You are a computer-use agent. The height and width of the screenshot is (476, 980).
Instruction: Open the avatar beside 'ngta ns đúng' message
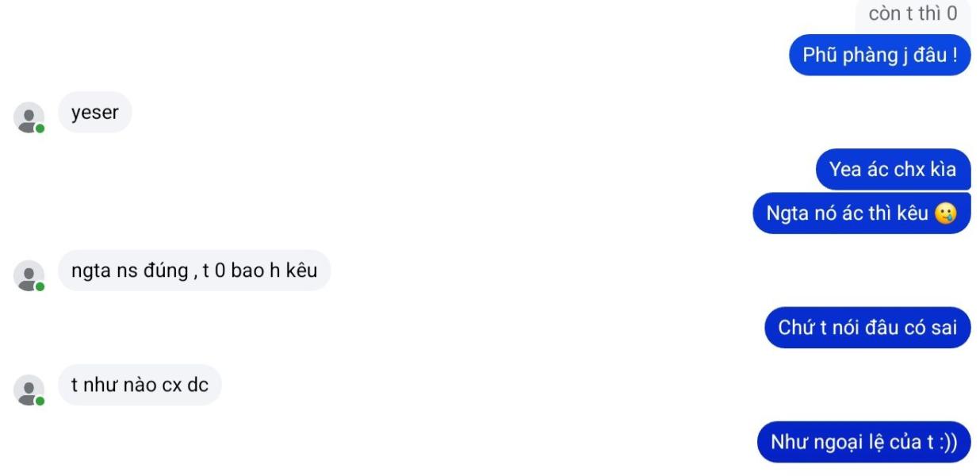[29, 276]
